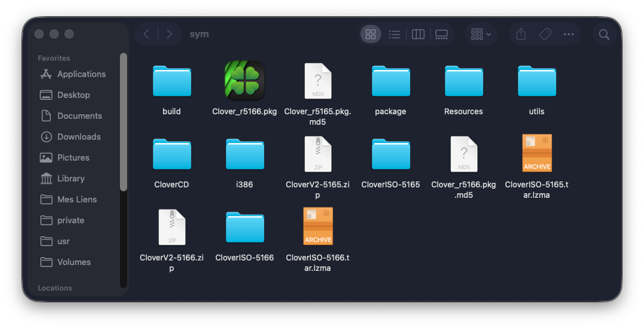This screenshot has height=329, width=644.
Task: Switch to gallery view
Action: click(x=441, y=34)
